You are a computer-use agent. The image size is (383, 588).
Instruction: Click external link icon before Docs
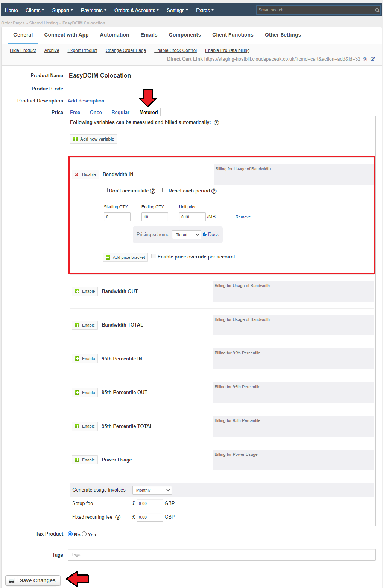tap(205, 234)
